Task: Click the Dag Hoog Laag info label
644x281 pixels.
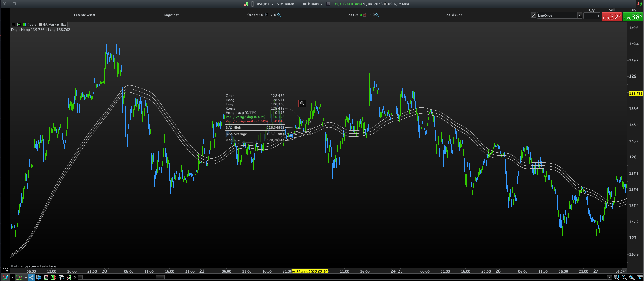Action: 41,30
